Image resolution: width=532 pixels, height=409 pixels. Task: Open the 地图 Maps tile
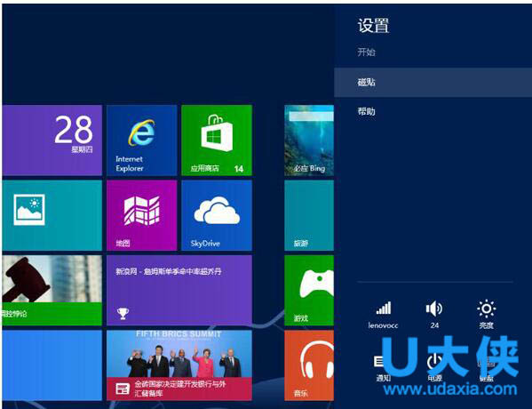tap(142, 215)
